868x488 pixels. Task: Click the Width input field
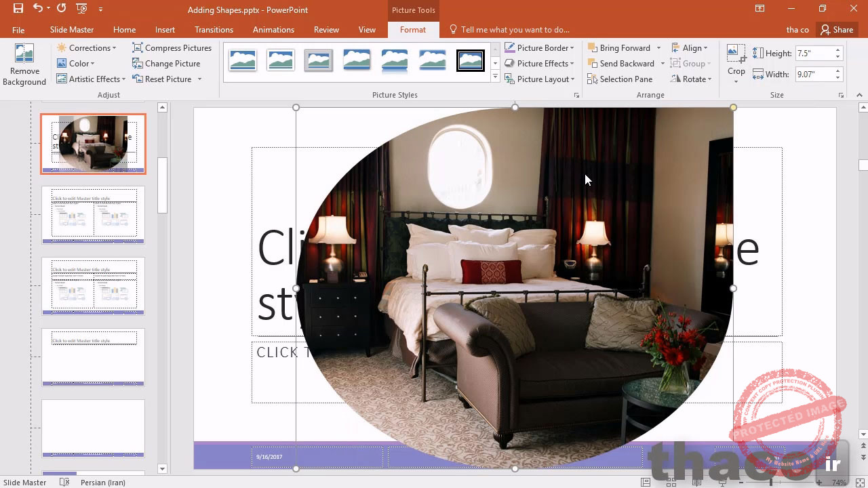click(814, 75)
